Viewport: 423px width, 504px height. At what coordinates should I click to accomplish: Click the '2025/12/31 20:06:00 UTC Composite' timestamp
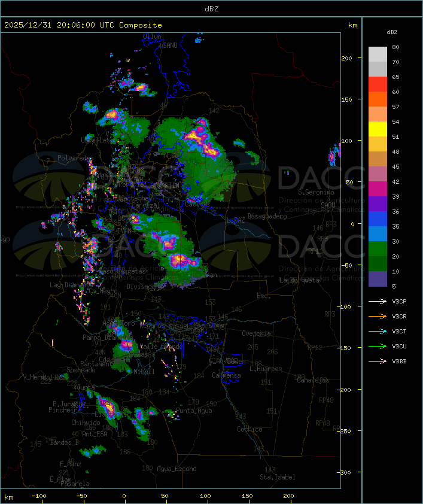(x=83, y=25)
